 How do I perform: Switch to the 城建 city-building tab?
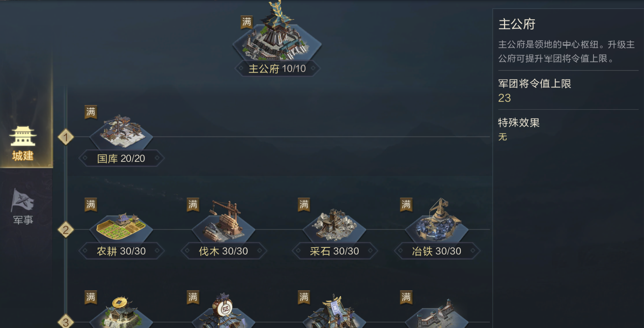coord(23,144)
